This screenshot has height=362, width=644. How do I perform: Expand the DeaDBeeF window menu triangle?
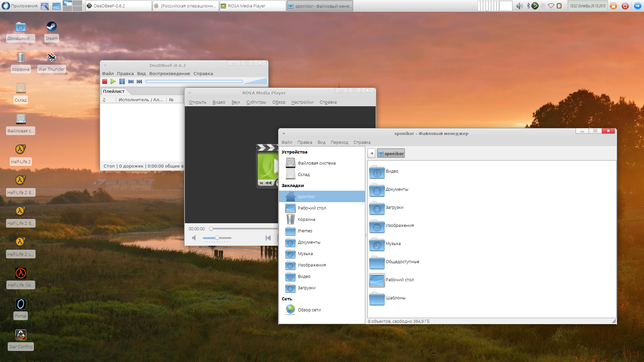point(105,66)
